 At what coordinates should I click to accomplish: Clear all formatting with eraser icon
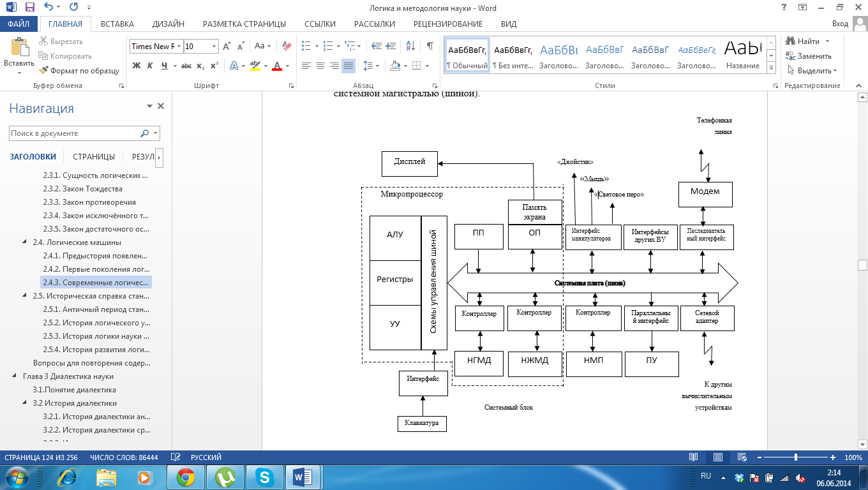pyautogui.click(x=287, y=46)
